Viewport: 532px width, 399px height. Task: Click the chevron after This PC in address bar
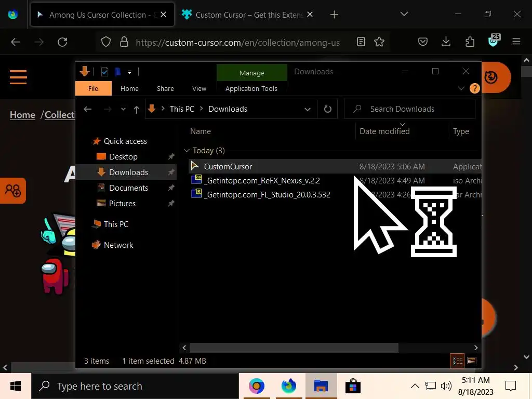202,109
